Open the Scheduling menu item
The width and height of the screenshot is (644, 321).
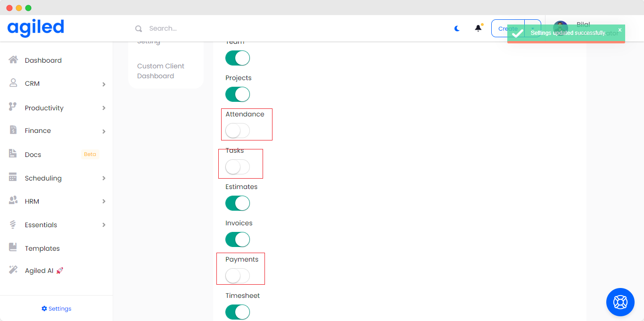[x=43, y=178]
